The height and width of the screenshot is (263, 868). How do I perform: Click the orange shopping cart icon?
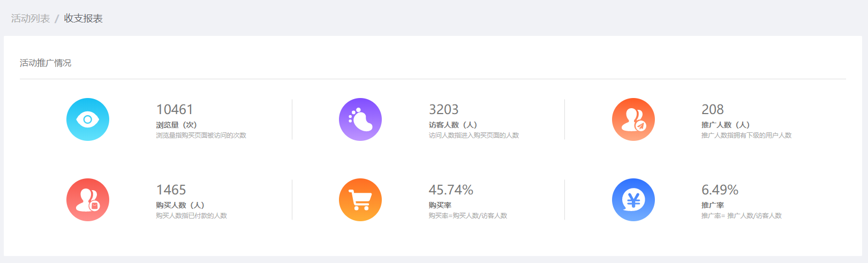360,200
